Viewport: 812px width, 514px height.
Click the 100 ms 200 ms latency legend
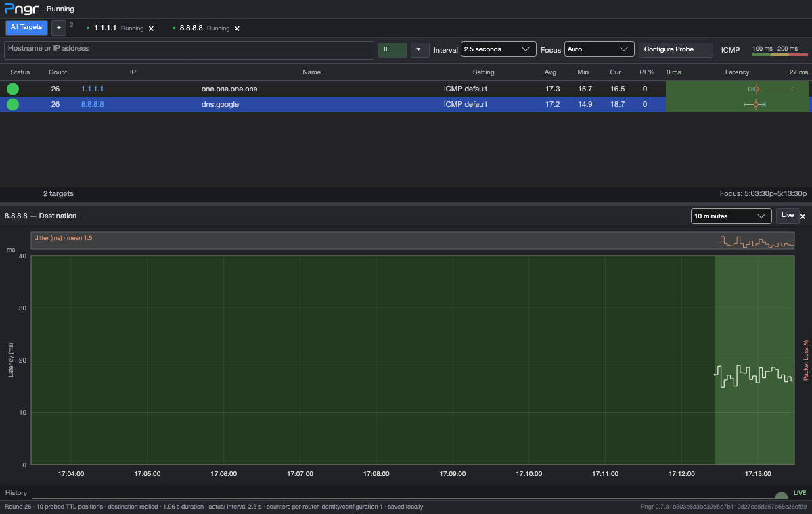pos(780,50)
